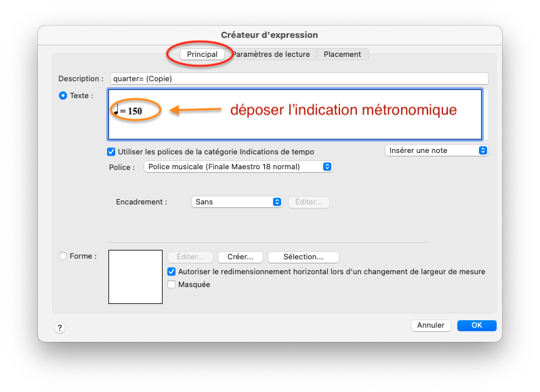Image resolution: width=540 pixels, height=392 pixels.
Task: Toggle the tempo category fonts checkbox
Action: (x=112, y=152)
